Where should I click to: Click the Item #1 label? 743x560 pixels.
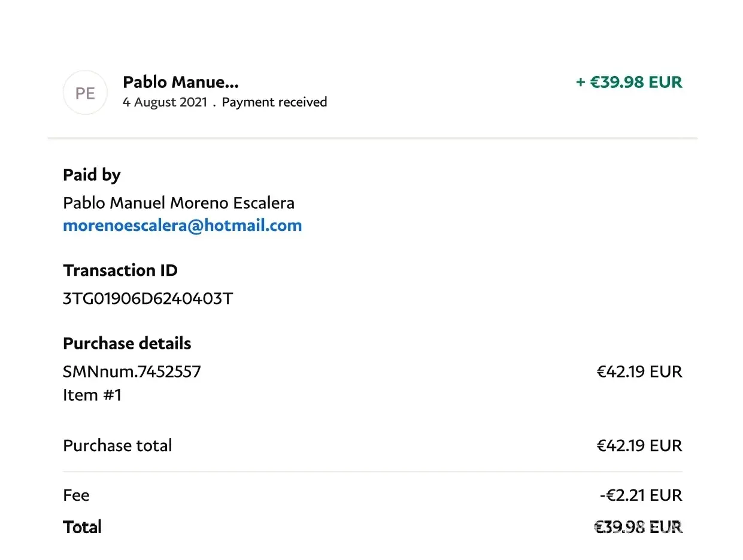click(92, 395)
